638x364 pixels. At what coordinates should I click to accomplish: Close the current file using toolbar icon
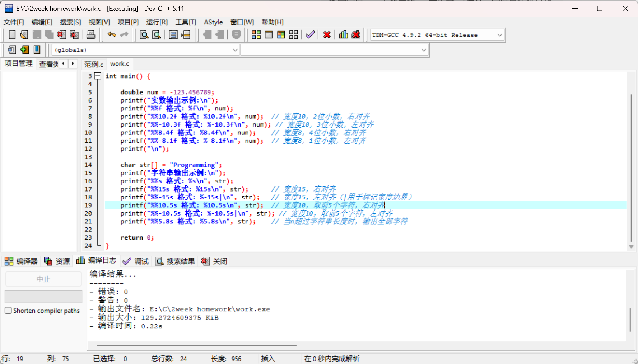coord(62,35)
